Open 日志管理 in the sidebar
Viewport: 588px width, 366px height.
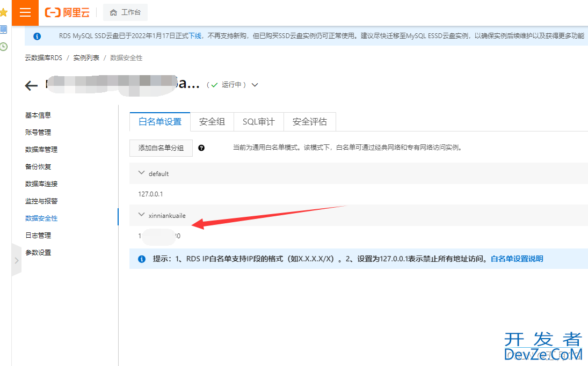click(38, 236)
